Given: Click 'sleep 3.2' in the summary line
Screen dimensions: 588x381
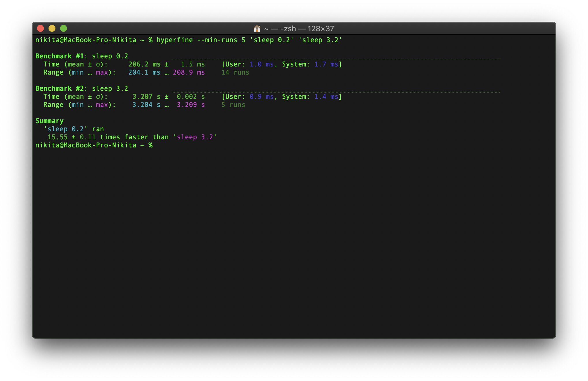Looking at the screenshot, I should pyautogui.click(x=195, y=137).
